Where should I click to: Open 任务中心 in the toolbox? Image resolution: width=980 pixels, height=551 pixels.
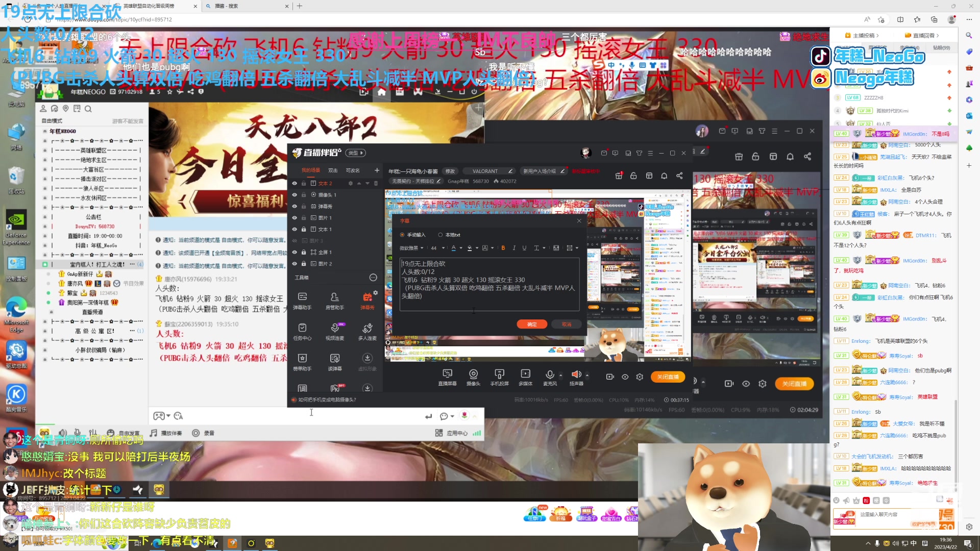[x=302, y=332]
